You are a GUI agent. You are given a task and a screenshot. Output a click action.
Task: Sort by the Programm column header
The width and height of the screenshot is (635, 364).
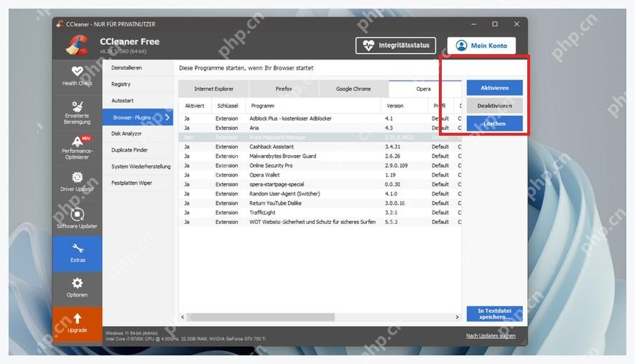pos(312,106)
